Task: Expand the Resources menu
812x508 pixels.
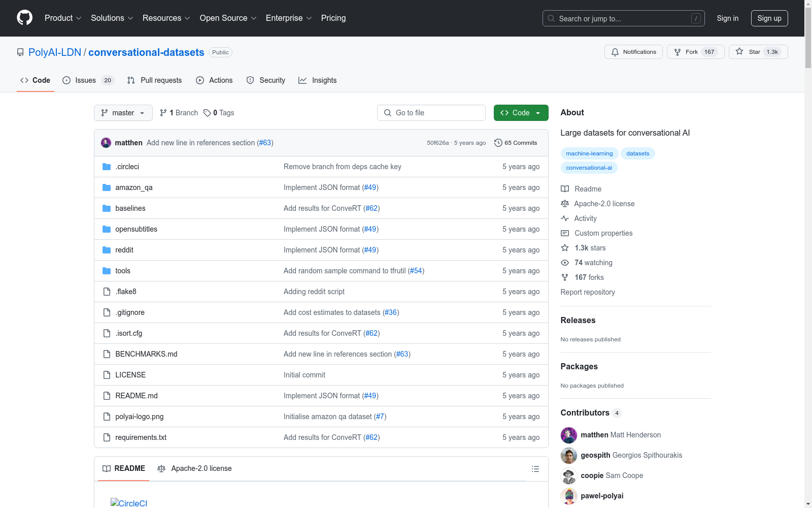Action: coord(166,18)
